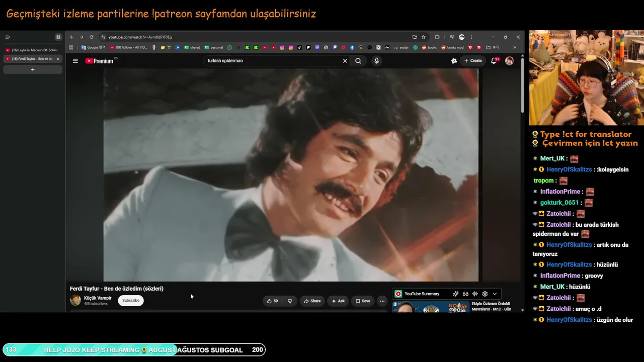The width and height of the screenshot is (644, 362).
Task: Open the WhatsApp bookmark
Action: pyautogui.click(x=230, y=48)
